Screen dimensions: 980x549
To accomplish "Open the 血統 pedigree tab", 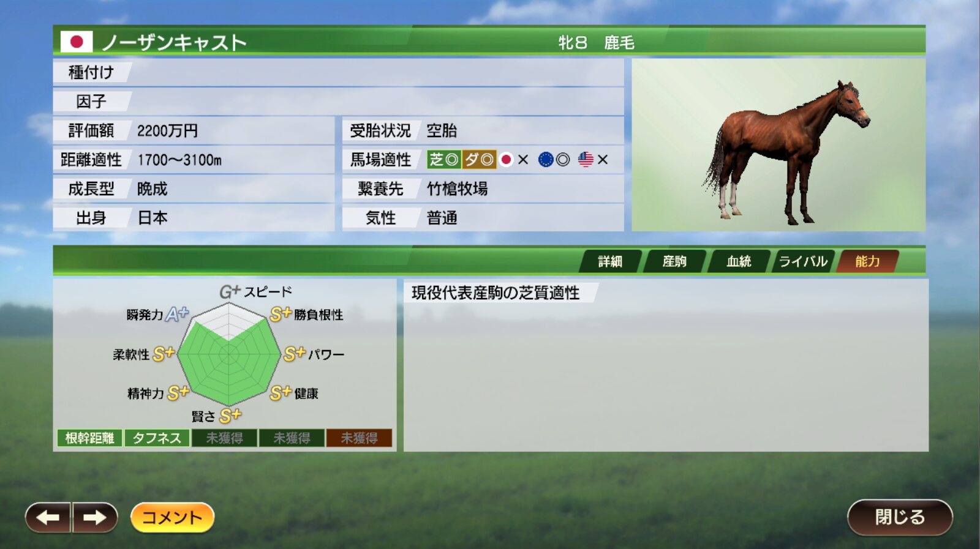I will (739, 261).
